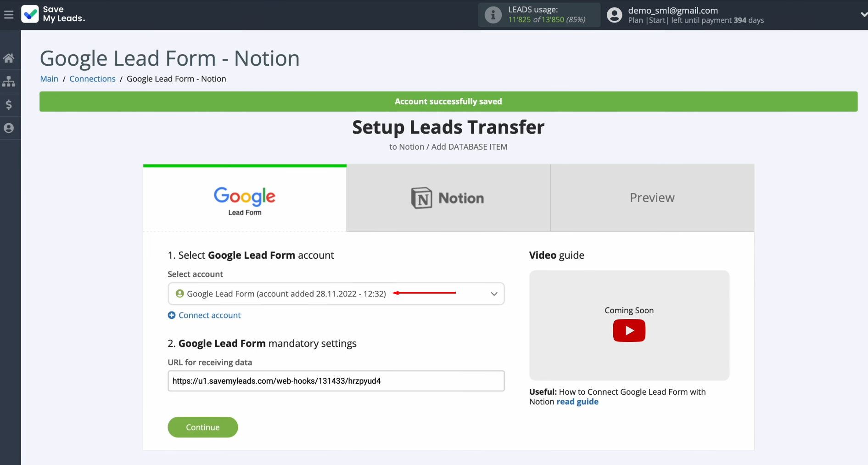Click the LEADS usage info icon

tap(493, 15)
